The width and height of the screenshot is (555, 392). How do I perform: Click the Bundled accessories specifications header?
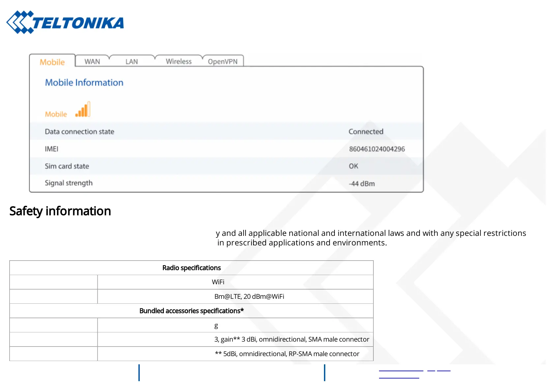(191, 311)
